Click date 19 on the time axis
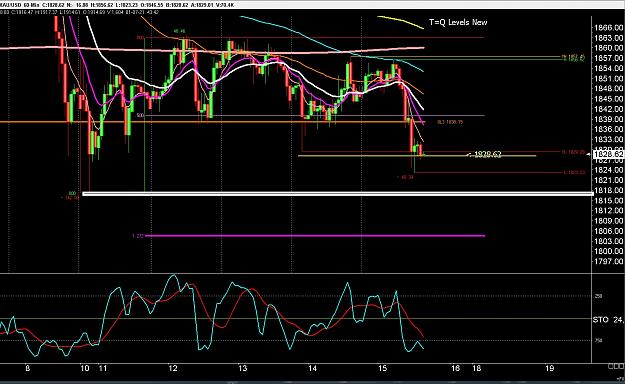The image size is (625, 384). (x=550, y=368)
